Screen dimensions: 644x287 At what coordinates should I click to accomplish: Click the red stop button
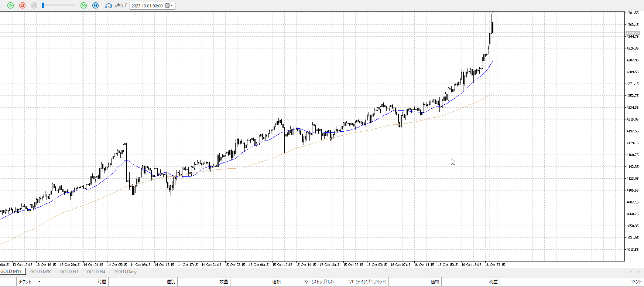(22, 6)
